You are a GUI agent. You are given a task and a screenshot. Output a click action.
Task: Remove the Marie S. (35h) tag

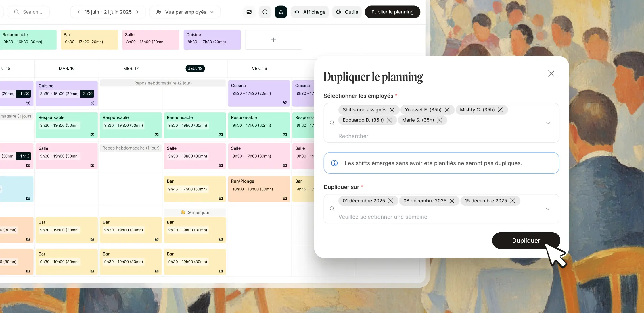pos(440,120)
